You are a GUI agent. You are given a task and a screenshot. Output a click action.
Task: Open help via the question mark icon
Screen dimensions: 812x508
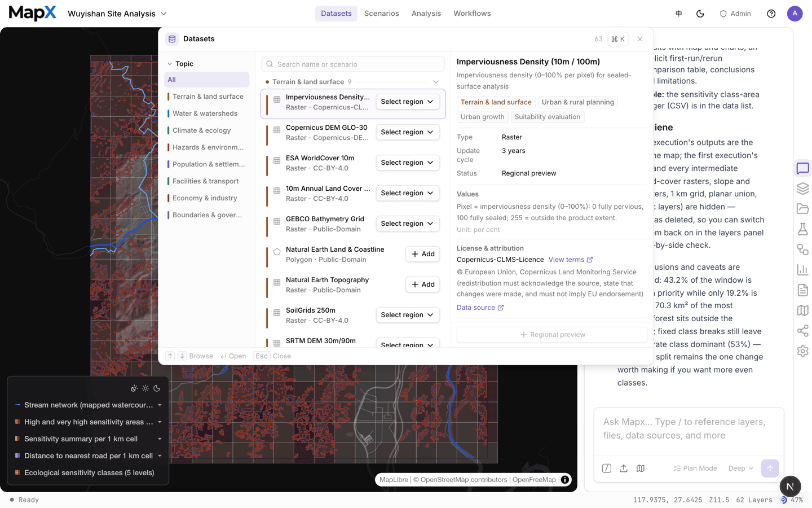tap(771, 14)
